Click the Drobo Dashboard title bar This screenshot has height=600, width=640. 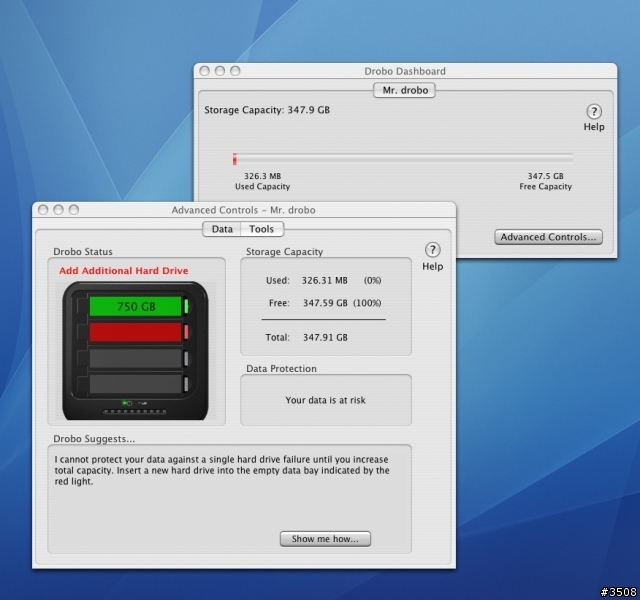(x=405, y=71)
